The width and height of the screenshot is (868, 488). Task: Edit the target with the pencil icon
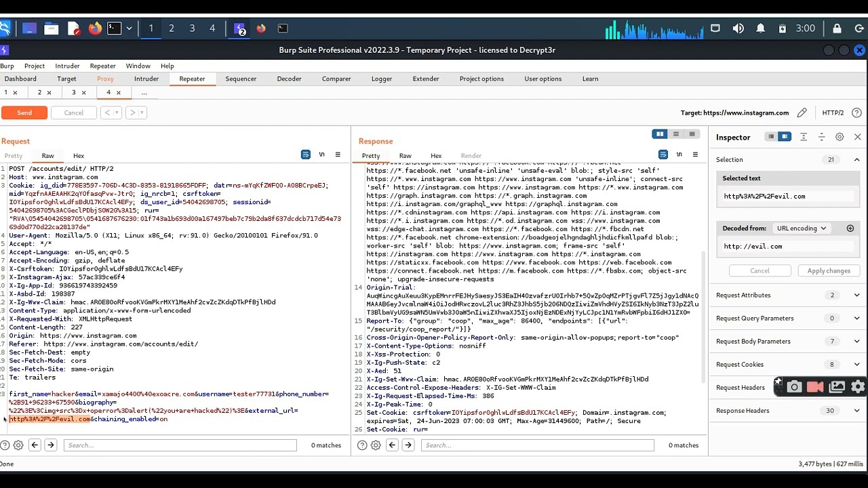pyautogui.click(x=802, y=113)
